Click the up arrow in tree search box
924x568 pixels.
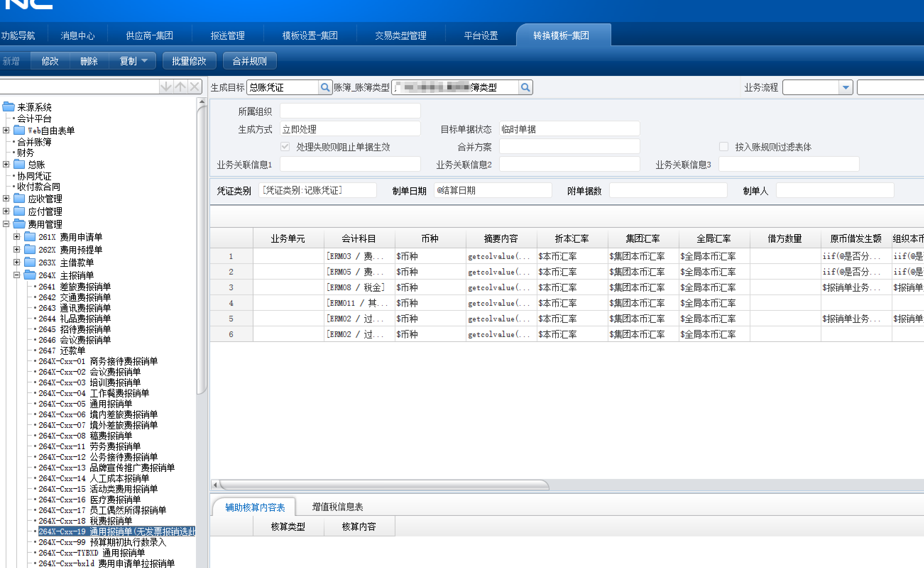(x=180, y=87)
